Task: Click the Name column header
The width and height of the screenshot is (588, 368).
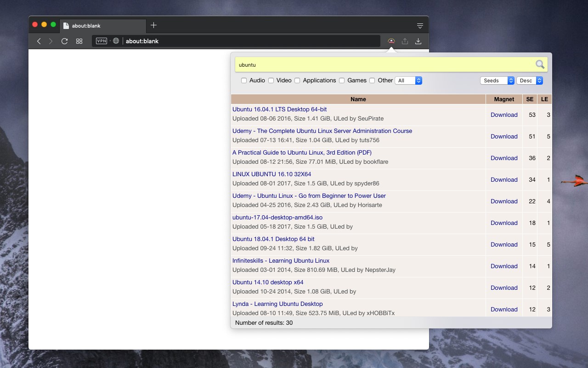Action: point(358,99)
